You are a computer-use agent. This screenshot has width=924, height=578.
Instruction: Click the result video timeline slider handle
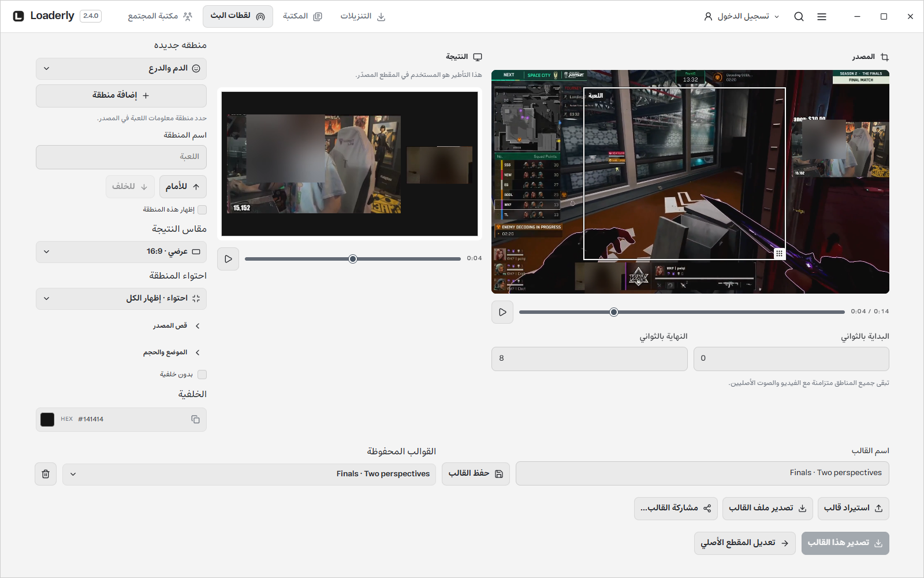click(x=353, y=259)
